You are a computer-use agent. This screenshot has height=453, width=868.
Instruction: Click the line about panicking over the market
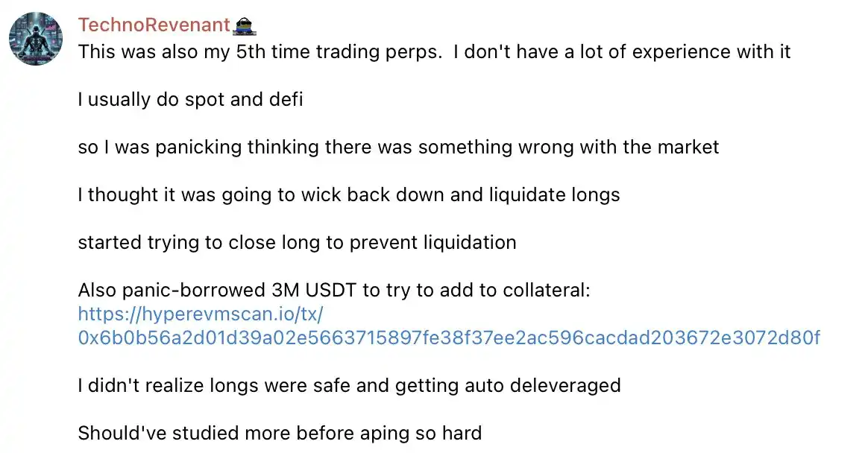point(398,147)
